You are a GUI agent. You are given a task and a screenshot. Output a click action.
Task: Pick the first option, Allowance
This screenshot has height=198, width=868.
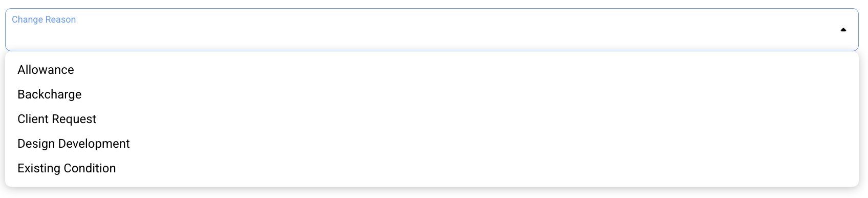coord(431,70)
